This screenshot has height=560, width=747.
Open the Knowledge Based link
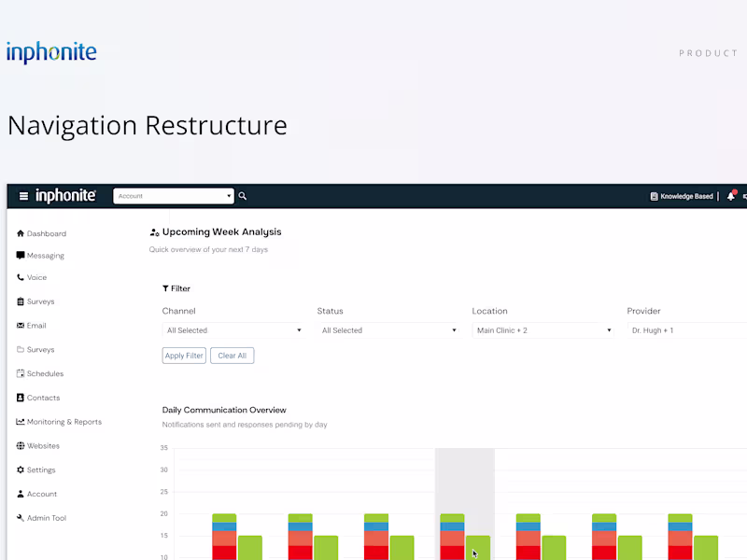[682, 196]
